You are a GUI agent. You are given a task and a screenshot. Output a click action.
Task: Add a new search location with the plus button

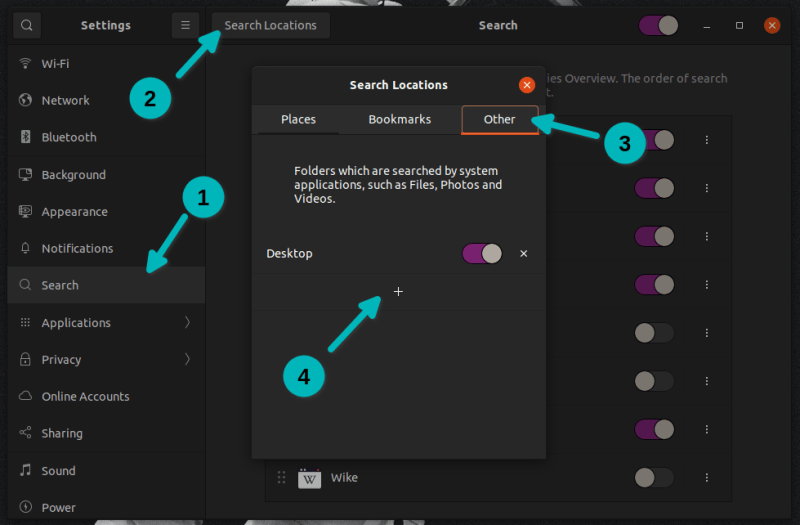pyautogui.click(x=398, y=292)
